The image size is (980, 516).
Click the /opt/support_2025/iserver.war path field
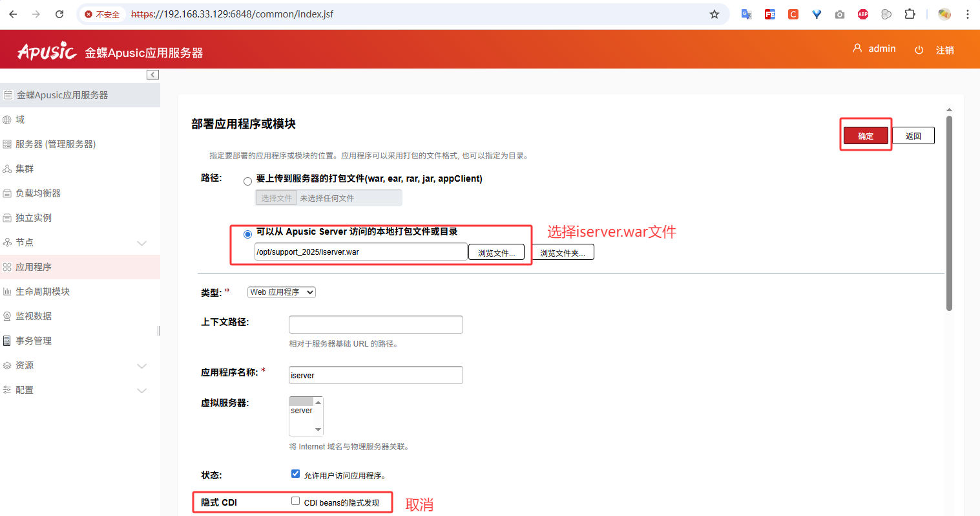point(360,252)
